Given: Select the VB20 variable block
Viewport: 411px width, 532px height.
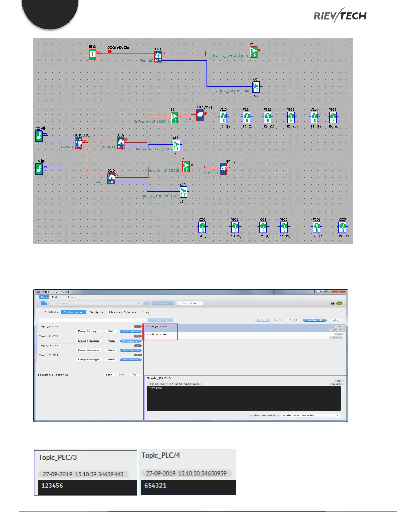Looking at the screenshot, I should pyautogui.click(x=223, y=118).
